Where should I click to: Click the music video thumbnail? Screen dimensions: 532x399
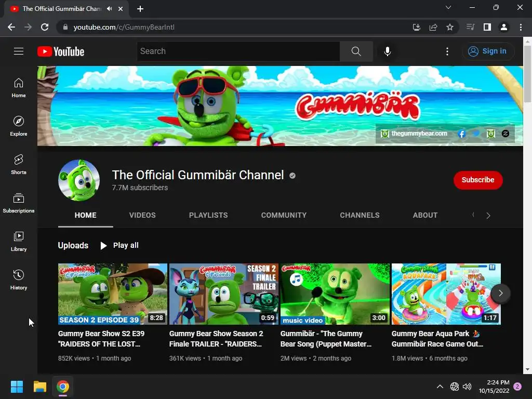pyautogui.click(x=335, y=294)
